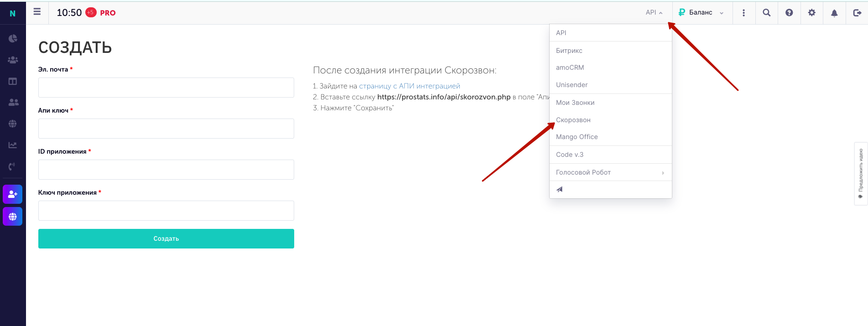Open the table columns sidebar icon
This screenshot has height=326, width=868.
pyautogui.click(x=13, y=81)
